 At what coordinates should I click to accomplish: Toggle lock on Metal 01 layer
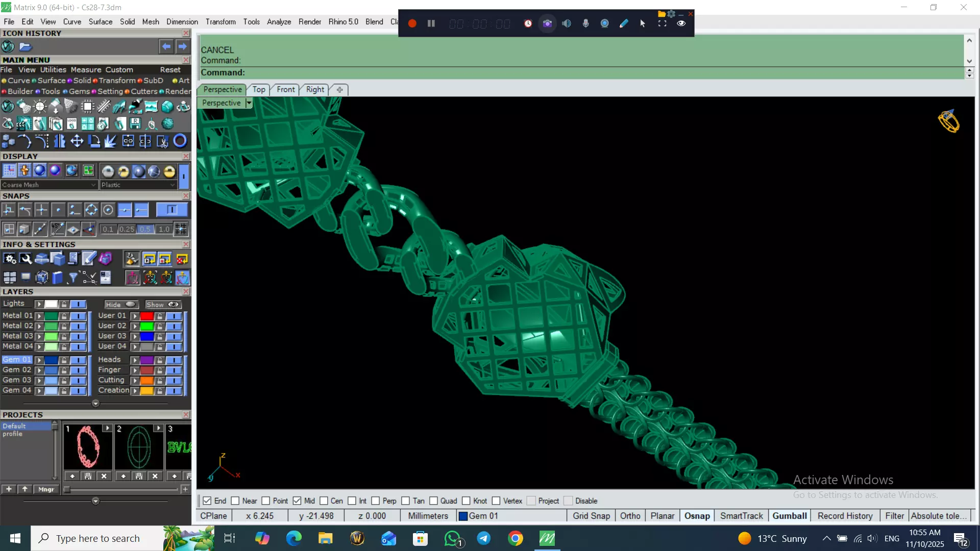tap(64, 316)
